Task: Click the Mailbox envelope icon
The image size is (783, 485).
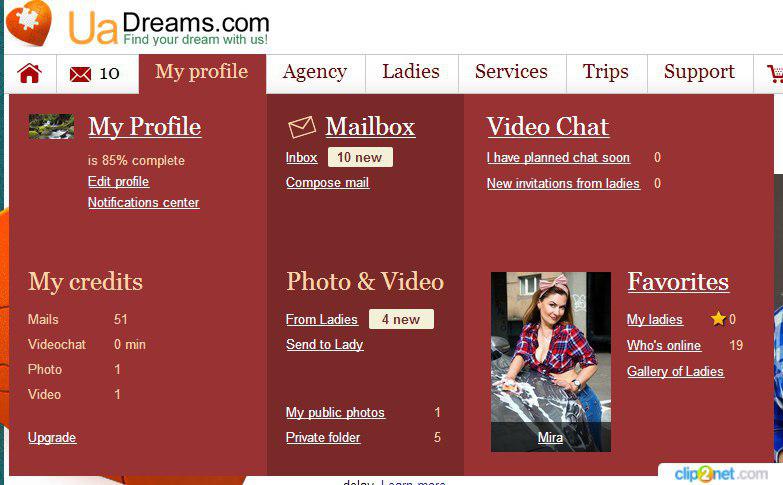Action: (x=302, y=127)
